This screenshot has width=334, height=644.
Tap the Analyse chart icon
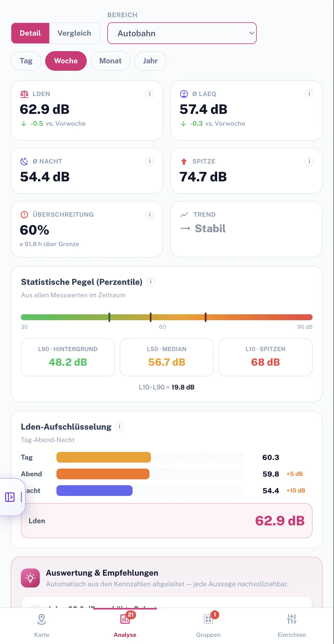125,619
